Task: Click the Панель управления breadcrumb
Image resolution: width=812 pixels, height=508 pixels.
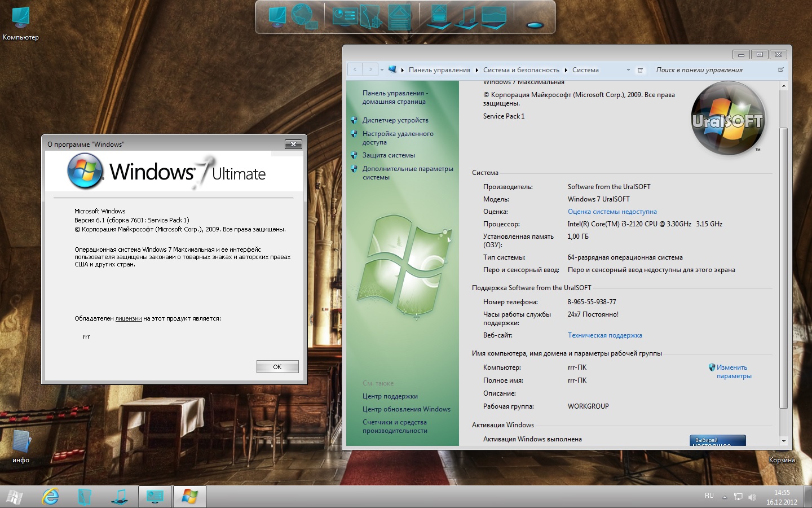Action: [439, 70]
